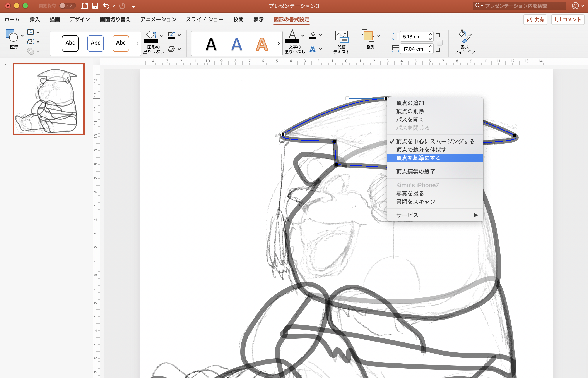Choose 頂点を基準にする in context menu
This screenshot has width=588, height=378.
click(x=435, y=158)
